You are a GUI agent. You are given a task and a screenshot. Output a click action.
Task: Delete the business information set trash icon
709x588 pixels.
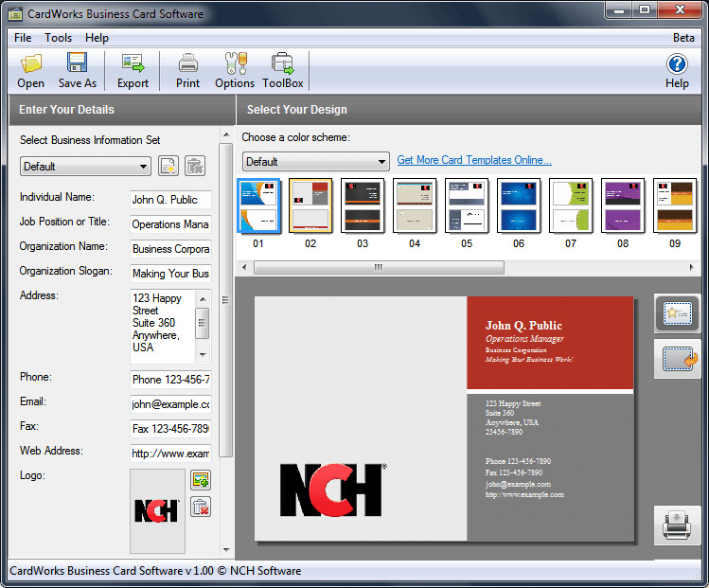click(x=195, y=166)
